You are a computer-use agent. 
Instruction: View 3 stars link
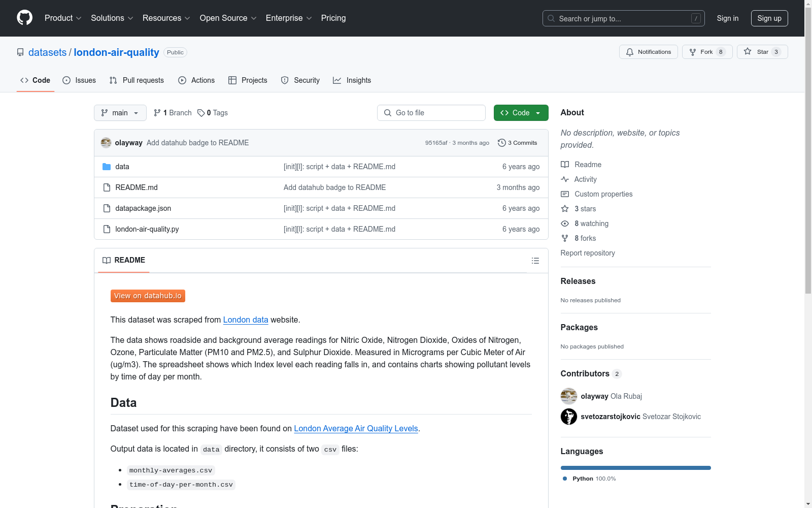point(585,209)
